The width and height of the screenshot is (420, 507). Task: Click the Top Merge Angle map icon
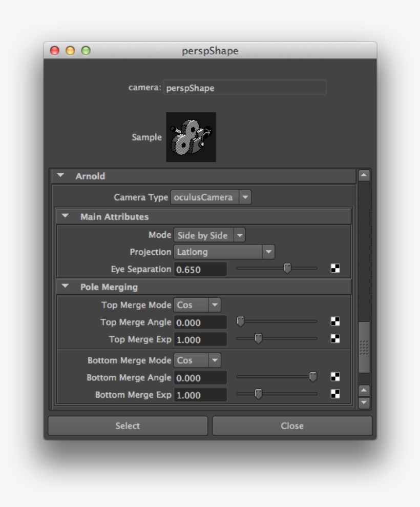(335, 322)
